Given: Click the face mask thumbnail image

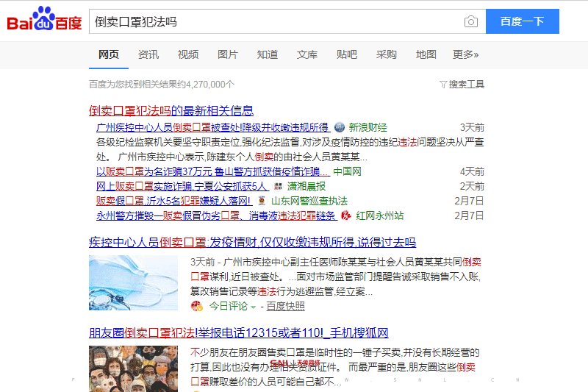Looking at the screenshot, I should 133,282.
